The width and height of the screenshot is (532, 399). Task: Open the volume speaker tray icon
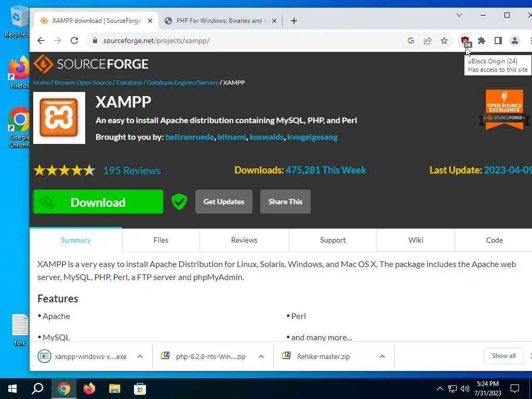click(465, 389)
